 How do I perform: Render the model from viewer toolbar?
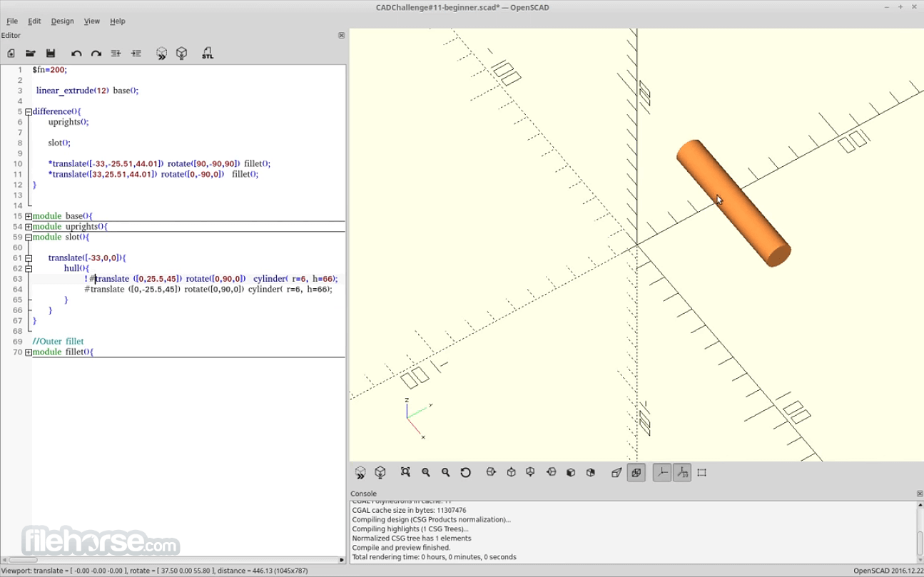pyautogui.click(x=380, y=472)
